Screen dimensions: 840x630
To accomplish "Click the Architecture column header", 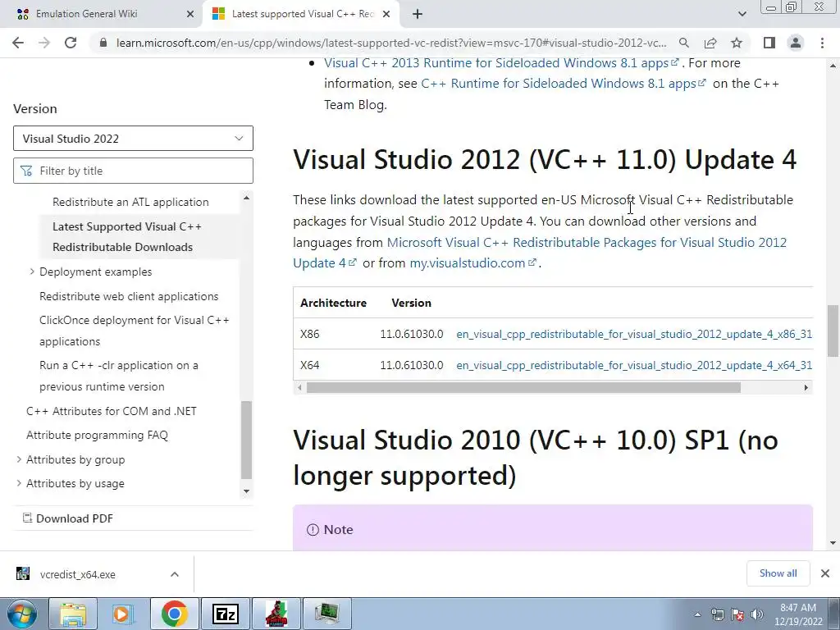I will tap(333, 304).
